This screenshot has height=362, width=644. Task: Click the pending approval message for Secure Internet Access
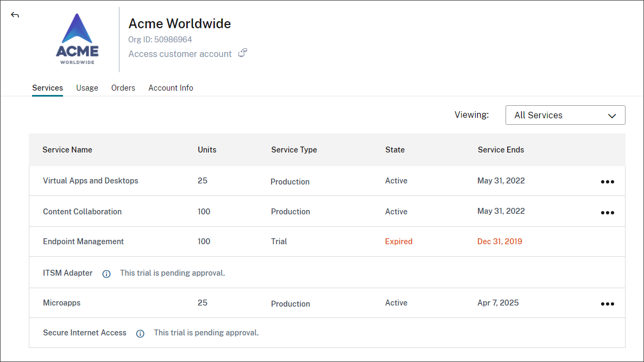click(206, 333)
